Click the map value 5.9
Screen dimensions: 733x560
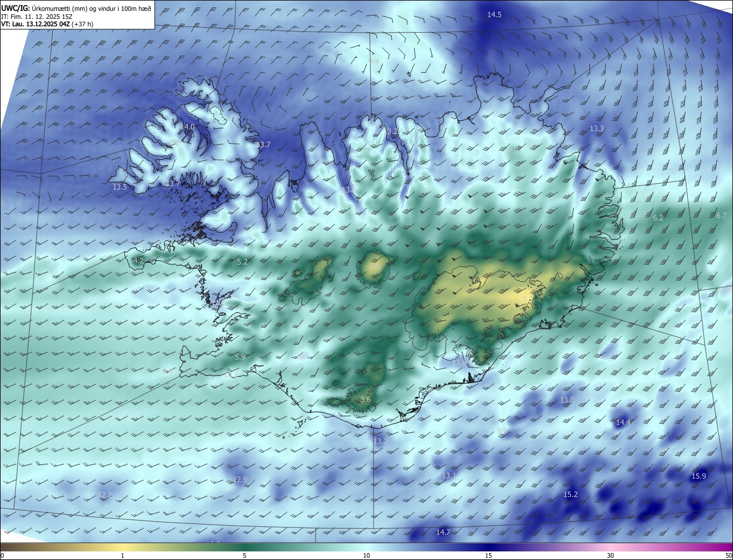coord(240,357)
